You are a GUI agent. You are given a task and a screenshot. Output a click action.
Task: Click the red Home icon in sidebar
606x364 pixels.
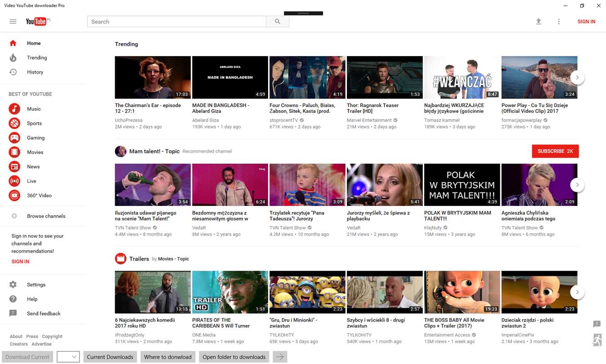coord(13,43)
